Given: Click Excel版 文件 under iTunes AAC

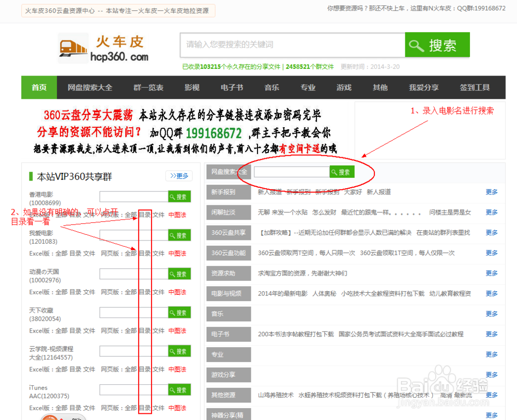Looking at the screenshot, I should point(89,408).
